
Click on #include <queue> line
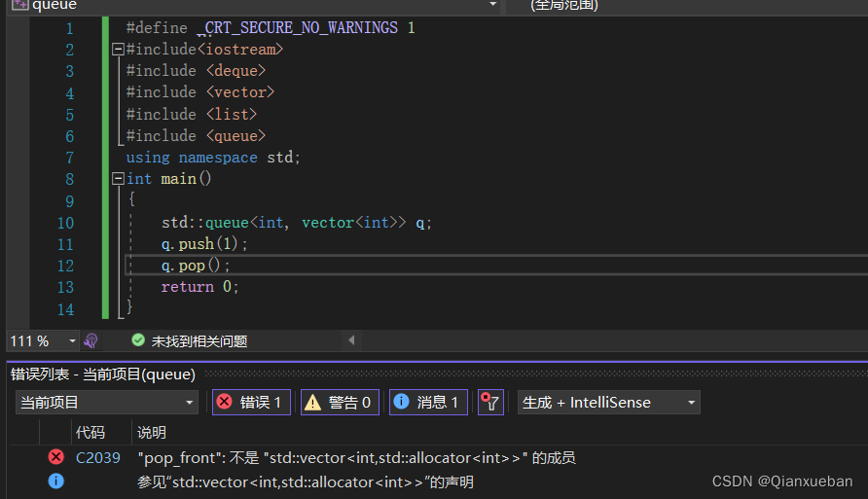point(196,135)
